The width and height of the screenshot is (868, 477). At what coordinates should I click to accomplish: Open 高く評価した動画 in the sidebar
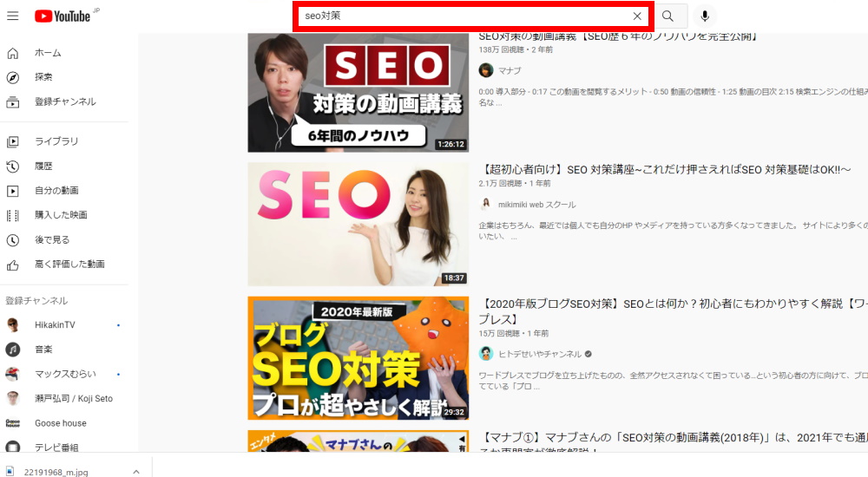(69, 264)
